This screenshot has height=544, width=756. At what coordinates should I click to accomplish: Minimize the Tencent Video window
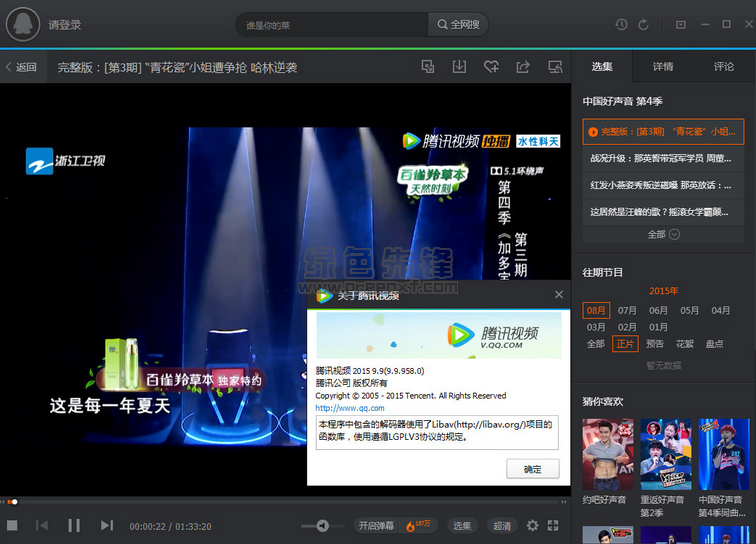[x=705, y=24]
